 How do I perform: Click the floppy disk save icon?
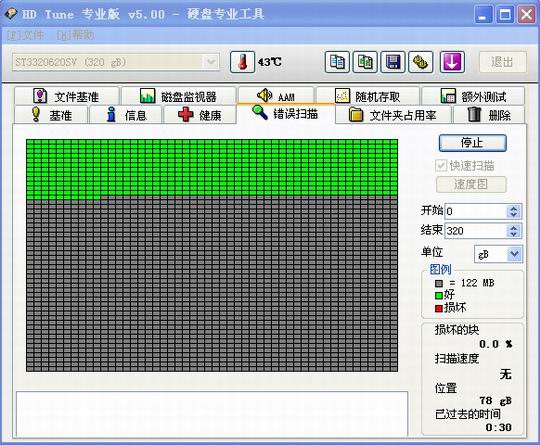[393, 62]
